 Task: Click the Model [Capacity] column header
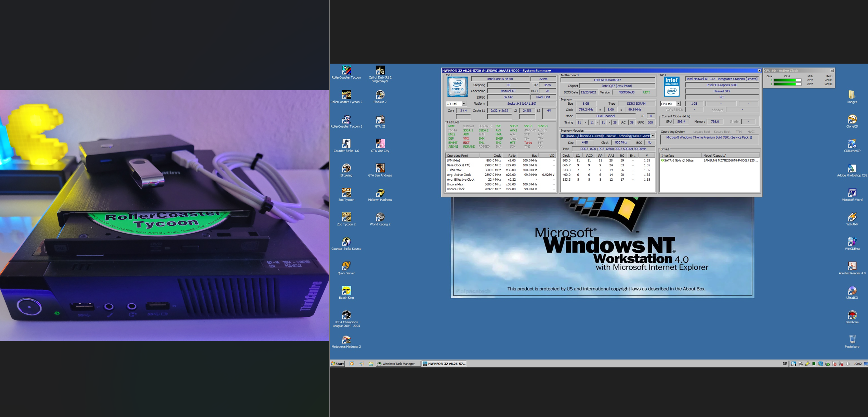click(x=731, y=156)
